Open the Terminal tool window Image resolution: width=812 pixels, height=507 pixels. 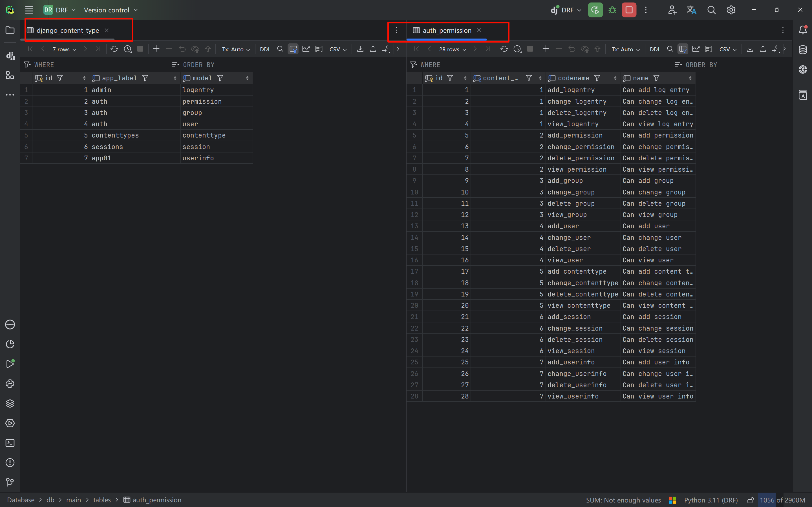click(10, 443)
